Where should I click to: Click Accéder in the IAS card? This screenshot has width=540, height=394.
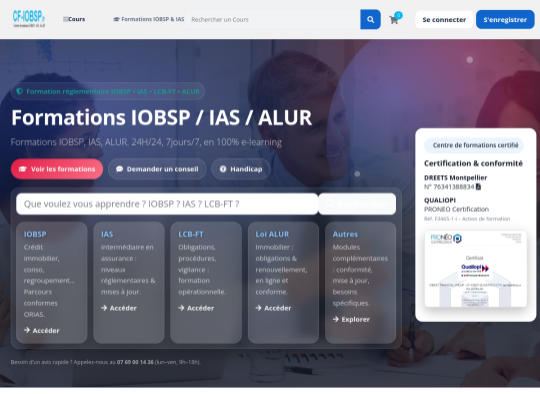pyautogui.click(x=119, y=308)
